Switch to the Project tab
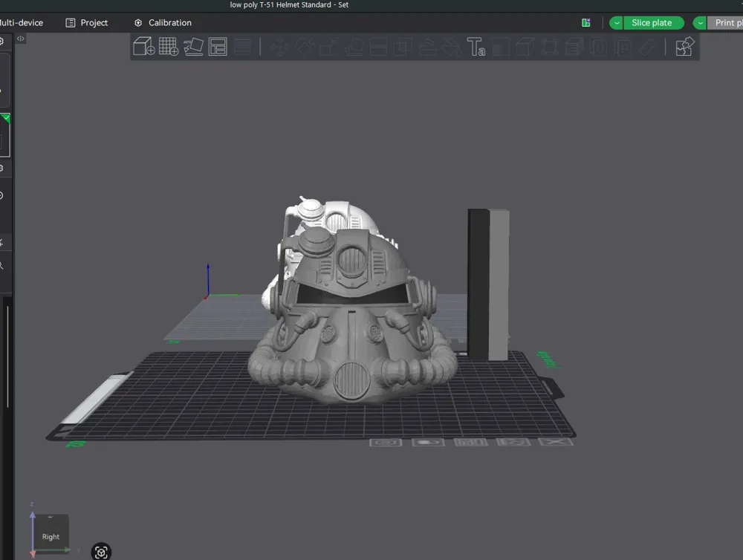Viewport: 743px width, 560px height. point(87,23)
